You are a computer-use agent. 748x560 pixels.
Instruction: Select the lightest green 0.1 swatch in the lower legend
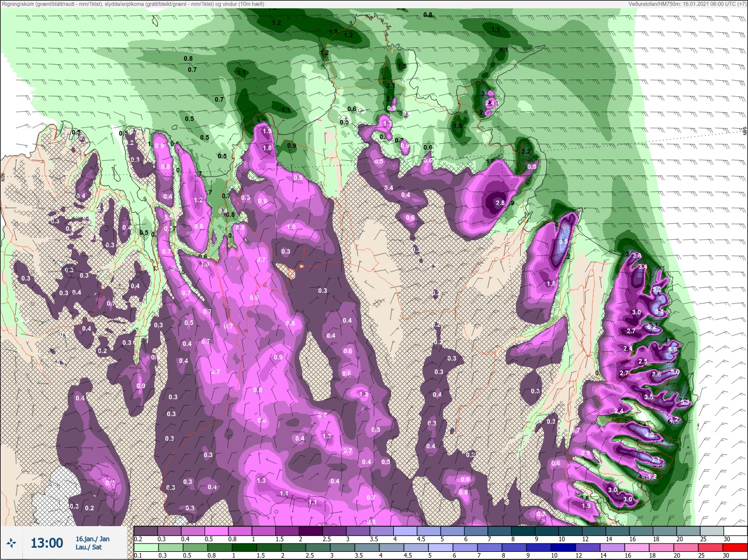click(146, 548)
